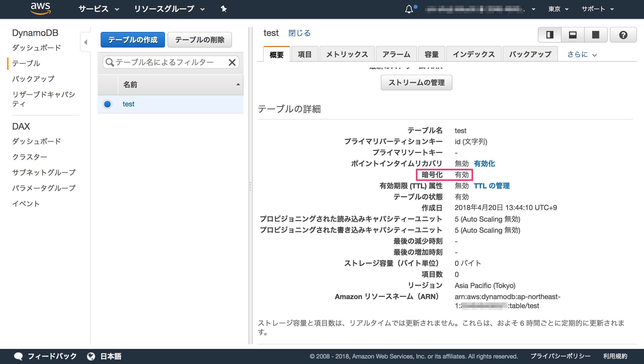Focus the テーブル名によるフィルター input field
Screen dimensions: 644x364
171,62
